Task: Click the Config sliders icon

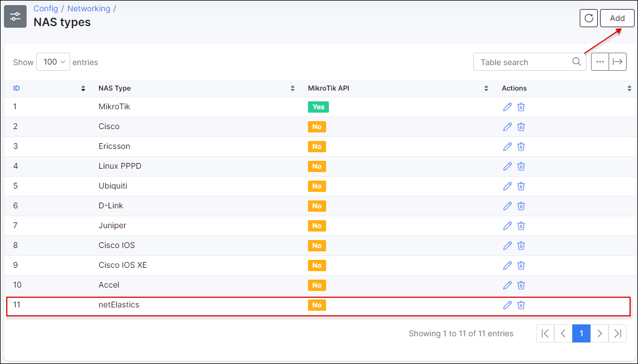Action: pyautogui.click(x=15, y=16)
